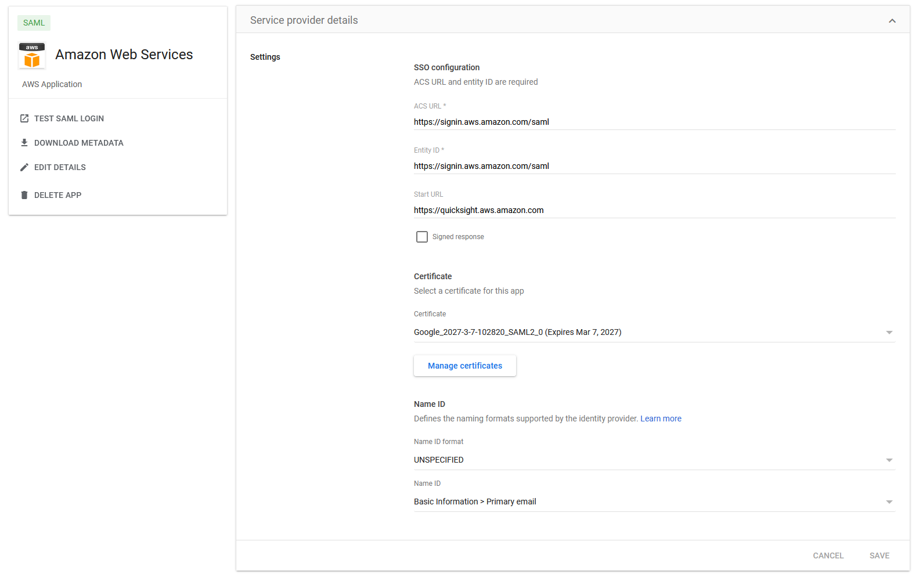Click 'ACS URL and entity ID are required' text
This screenshot has height=588, width=919.
click(x=476, y=82)
